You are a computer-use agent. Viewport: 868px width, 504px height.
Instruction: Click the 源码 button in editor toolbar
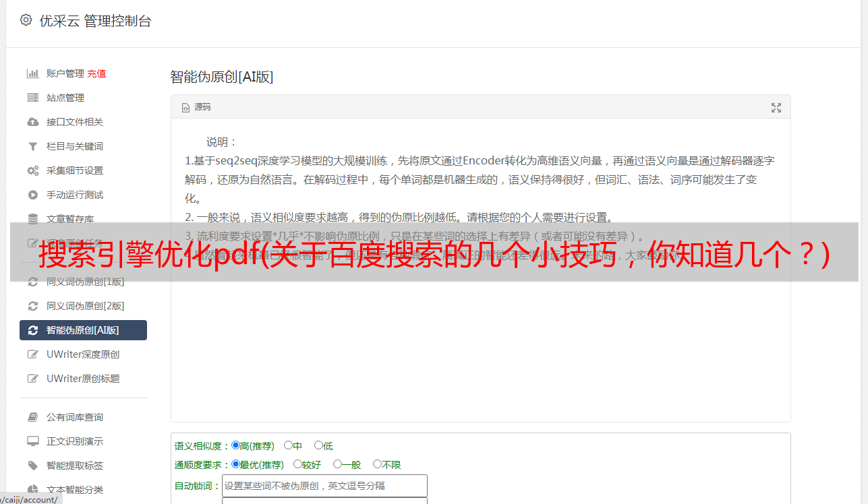pyautogui.click(x=196, y=107)
